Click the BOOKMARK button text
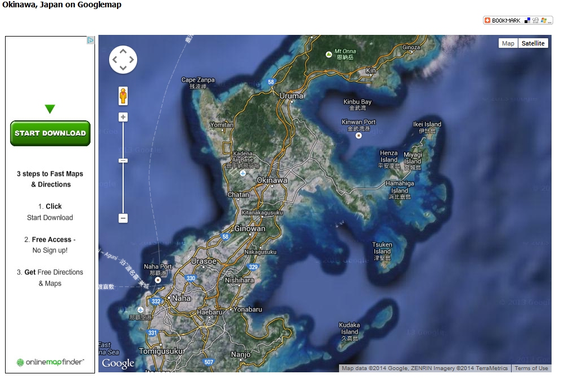 506,21
